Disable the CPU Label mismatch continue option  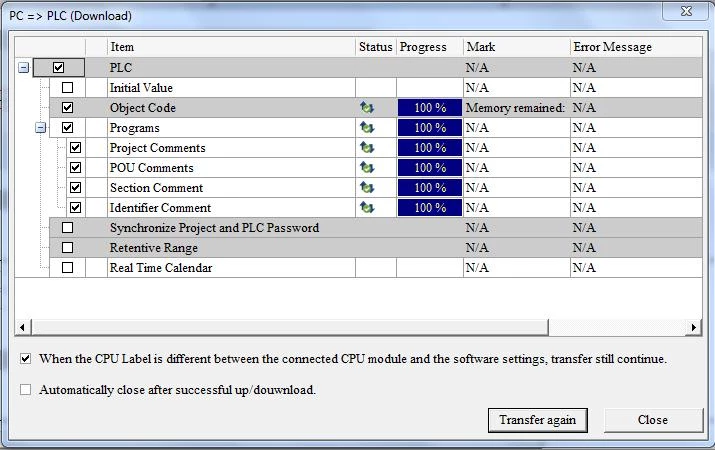pos(26,359)
